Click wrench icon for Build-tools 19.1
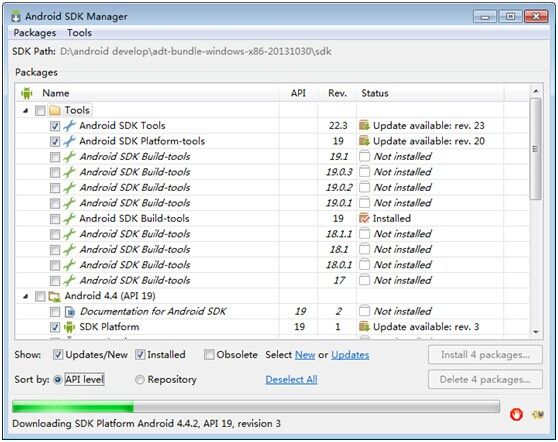 (70, 157)
